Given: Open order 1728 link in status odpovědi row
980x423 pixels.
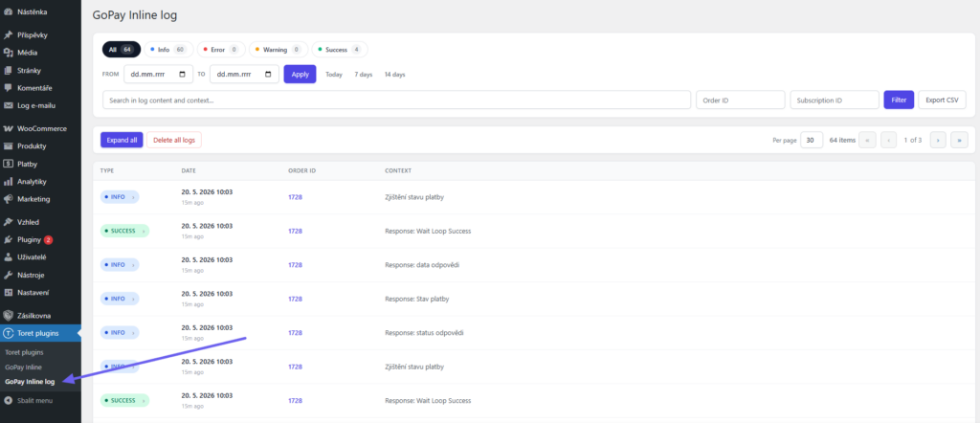Looking at the screenshot, I should (x=295, y=332).
